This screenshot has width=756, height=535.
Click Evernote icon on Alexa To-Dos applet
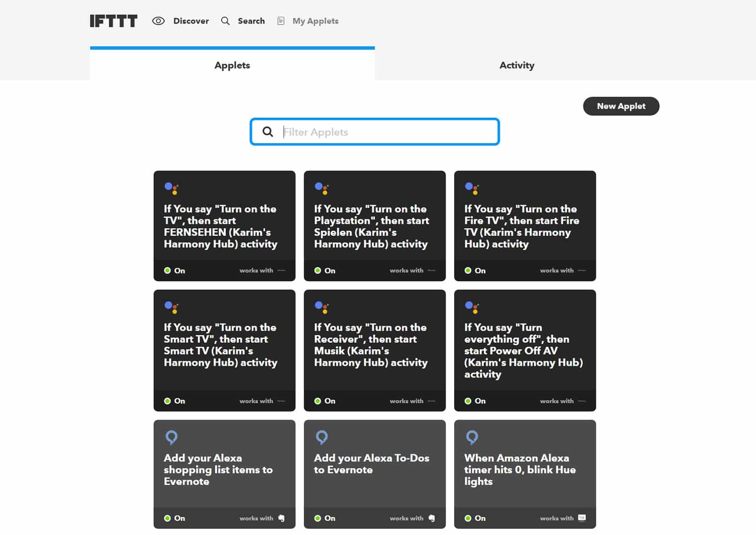pos(431,518)
